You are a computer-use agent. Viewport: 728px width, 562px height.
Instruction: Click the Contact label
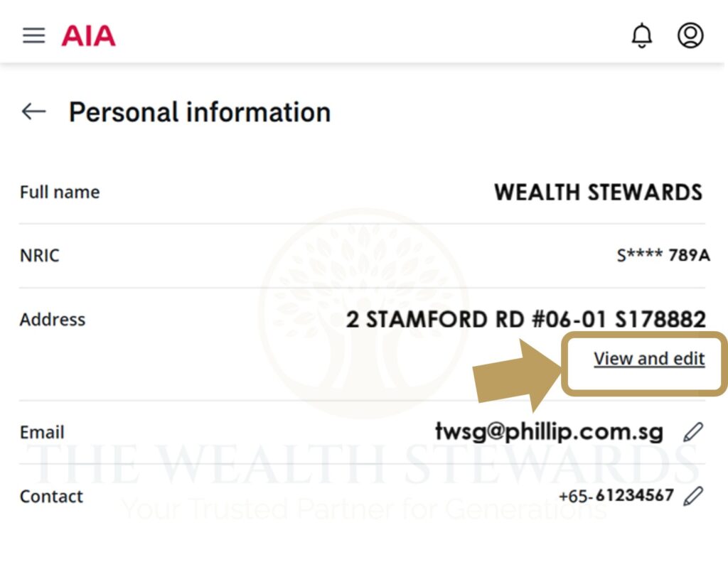click(51, 496)
